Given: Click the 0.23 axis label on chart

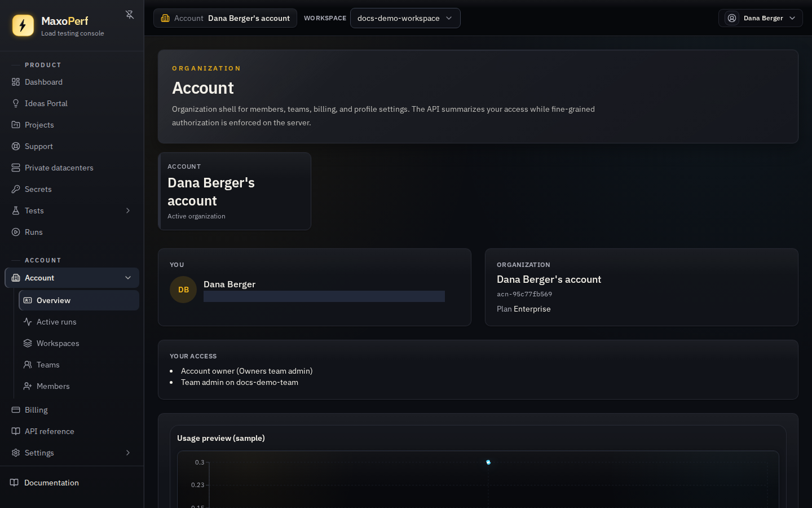Looking at the screenshot, I should (x=198, y=485).
